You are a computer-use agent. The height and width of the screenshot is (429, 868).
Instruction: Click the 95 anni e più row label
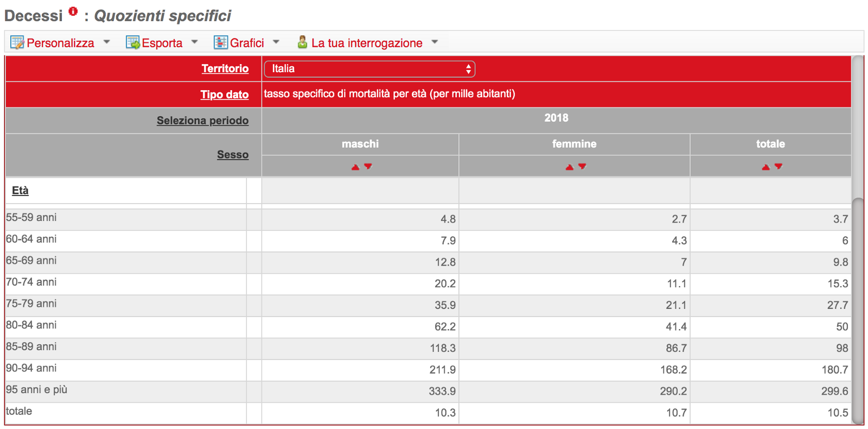(x=37, y=389)
